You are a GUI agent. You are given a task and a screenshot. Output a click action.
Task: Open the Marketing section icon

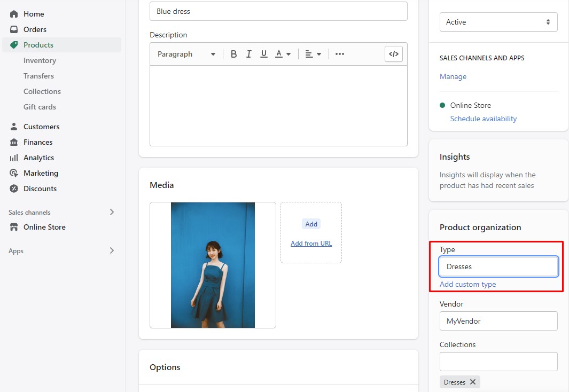click(x=15, y=173)
